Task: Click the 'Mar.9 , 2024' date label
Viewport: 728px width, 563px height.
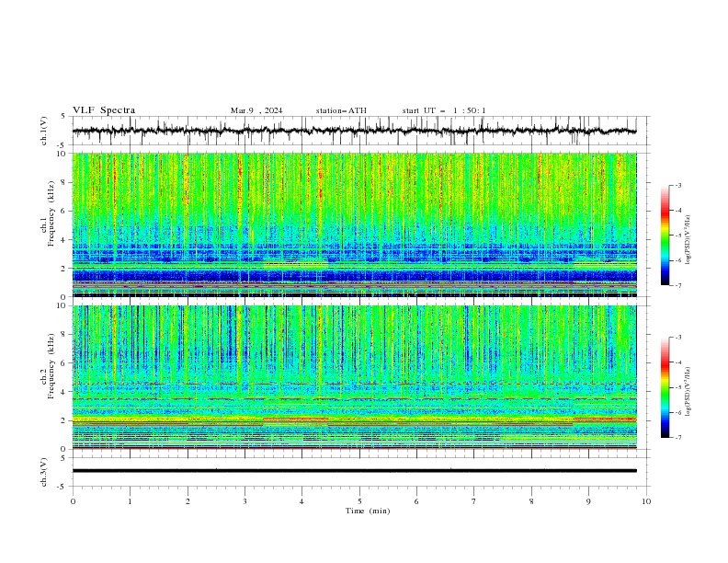Action: point(256,110)
